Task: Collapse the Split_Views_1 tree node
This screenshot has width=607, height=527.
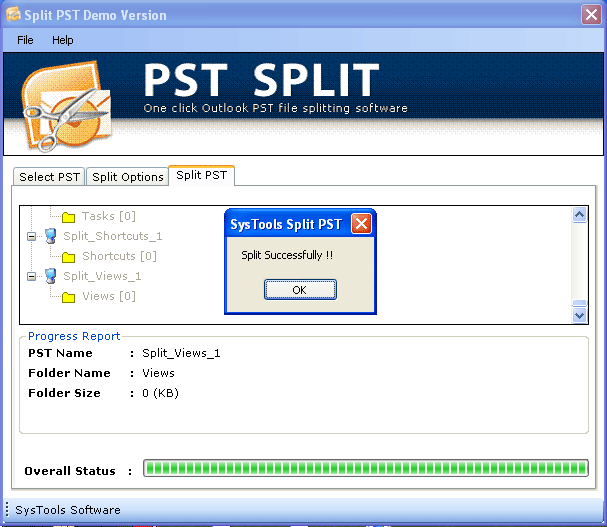Action: pyautogui.click(x=32, y=276)
